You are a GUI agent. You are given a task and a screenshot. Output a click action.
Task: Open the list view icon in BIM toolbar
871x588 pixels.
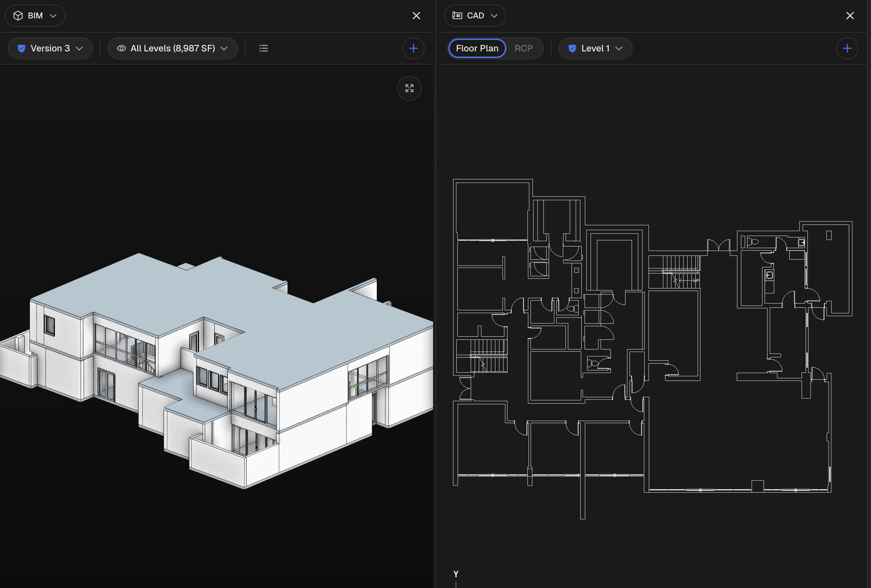pyautogui.click(x=264, y=48)
